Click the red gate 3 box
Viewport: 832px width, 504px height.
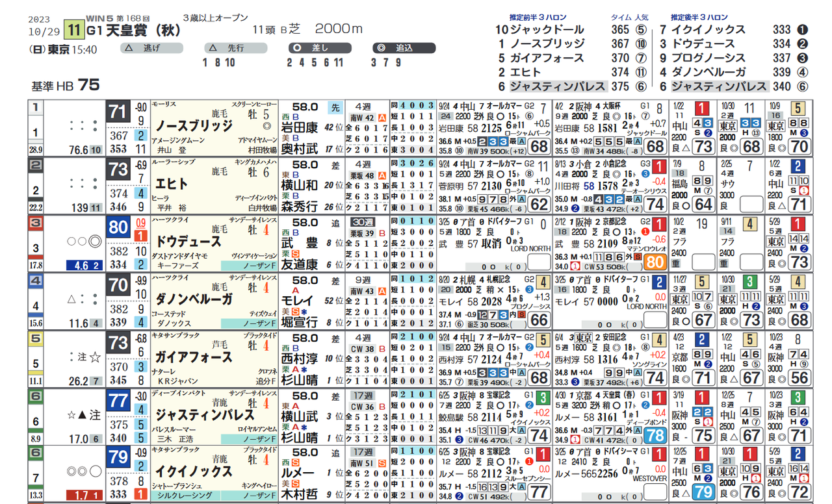pyautogui.click(x=36, y=222)
